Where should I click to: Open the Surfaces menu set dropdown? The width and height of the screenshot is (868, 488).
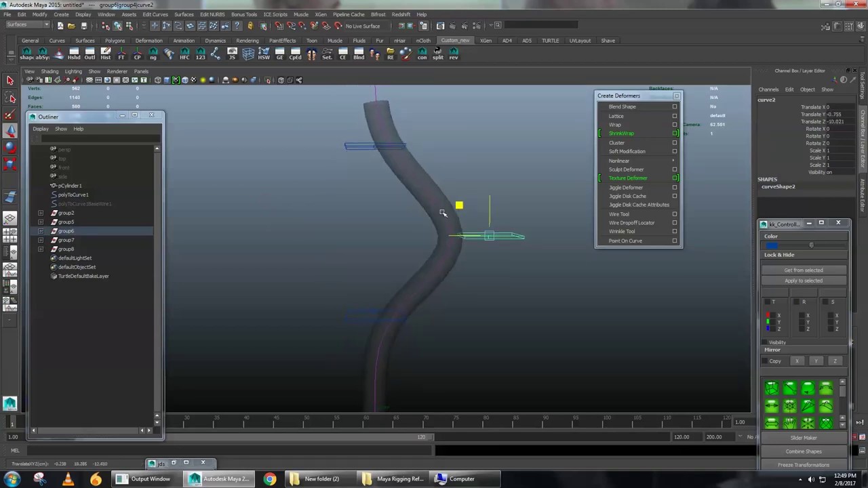(27, 25)
